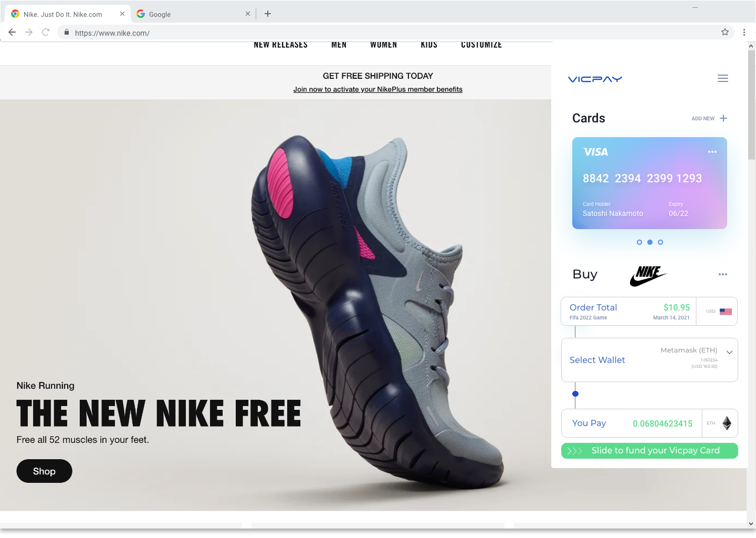Select the middle card carousel dot

[650, 242]
